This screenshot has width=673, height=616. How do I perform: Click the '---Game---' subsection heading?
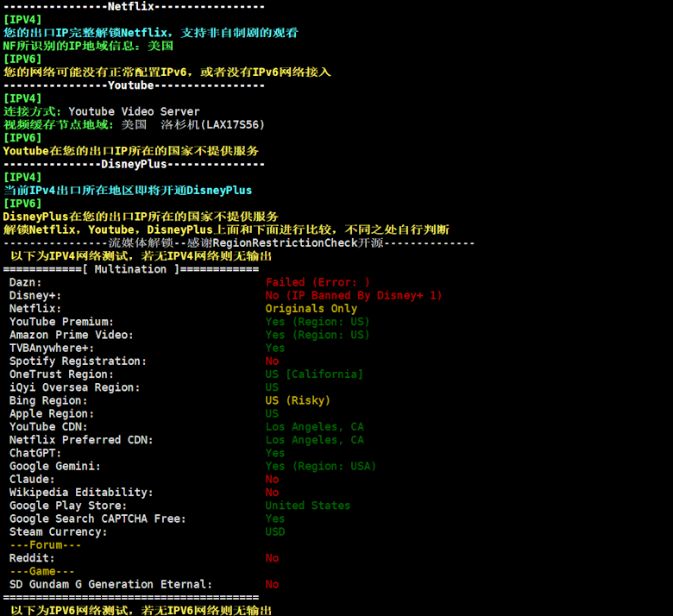[42, 572]
